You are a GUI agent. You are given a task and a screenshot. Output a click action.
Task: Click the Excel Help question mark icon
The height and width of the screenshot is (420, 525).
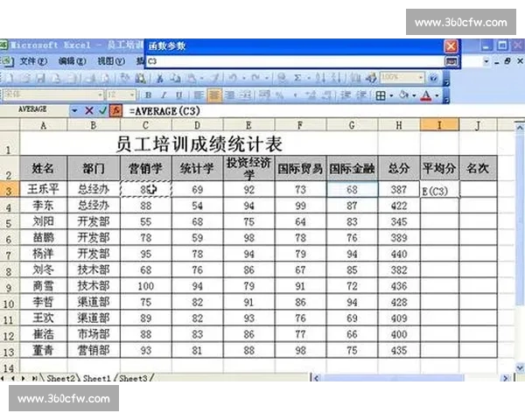(434, 78)
